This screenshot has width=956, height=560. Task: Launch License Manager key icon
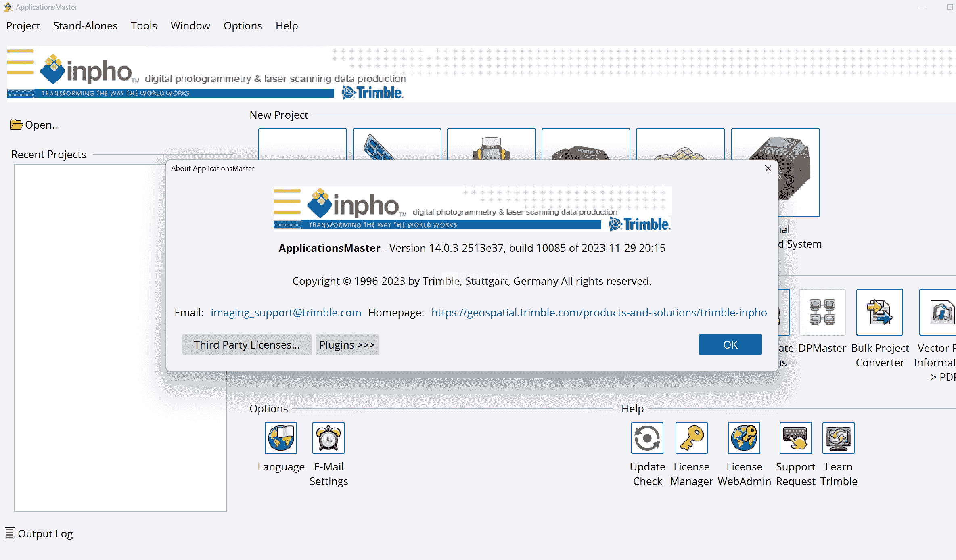pos(691,438)
